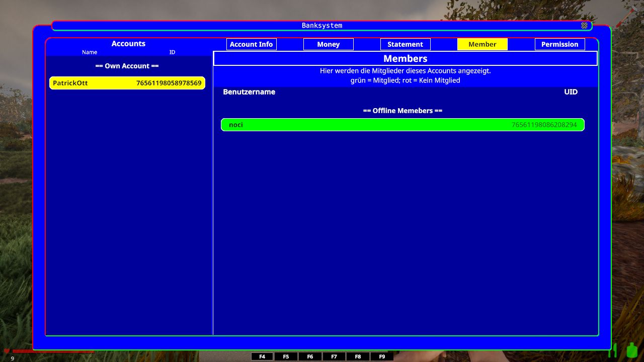Viewport: 644px width, 362px height.
Task: Go to the Permission tab
Action: point(559,44)
